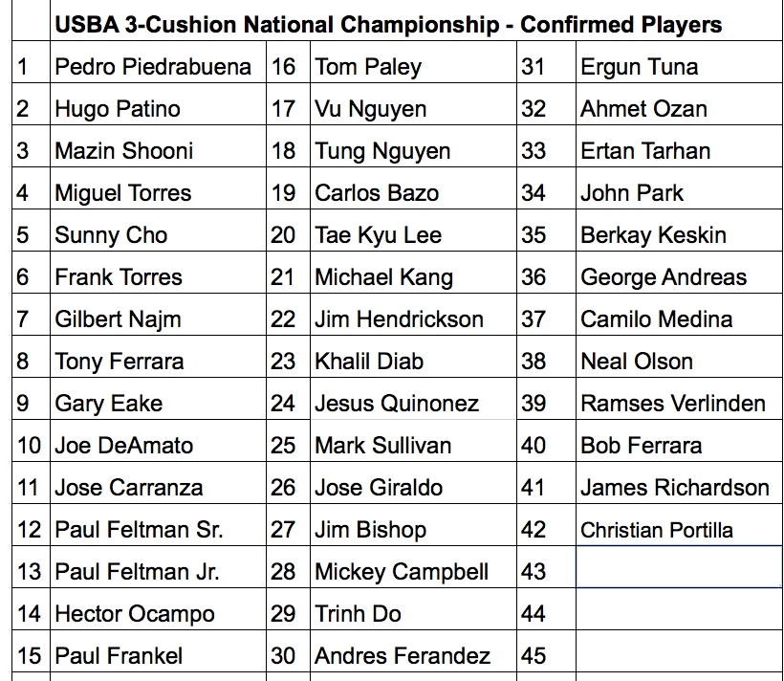This screenshot has height=681, width=784.
Task: Click the James Richardson cell
Action: 679,483
